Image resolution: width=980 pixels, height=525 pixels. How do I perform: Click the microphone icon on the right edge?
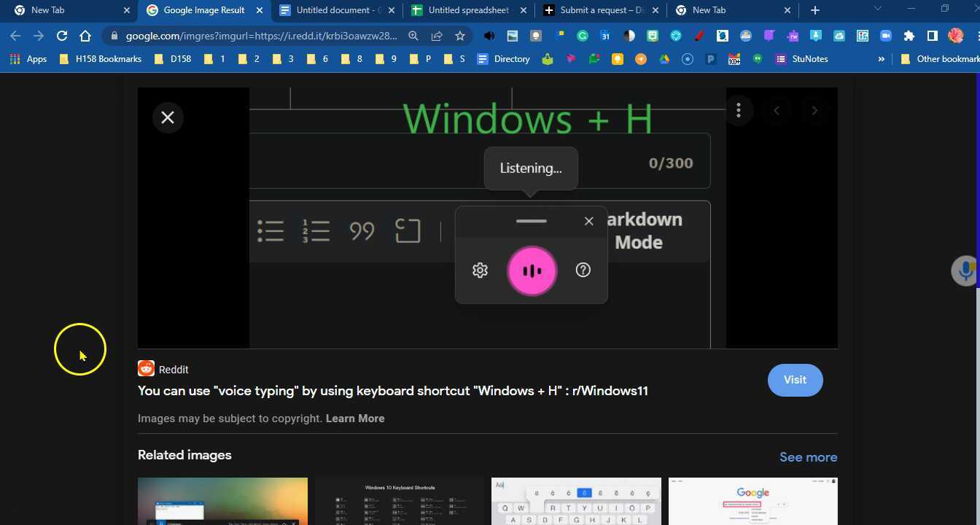[965, 270]
